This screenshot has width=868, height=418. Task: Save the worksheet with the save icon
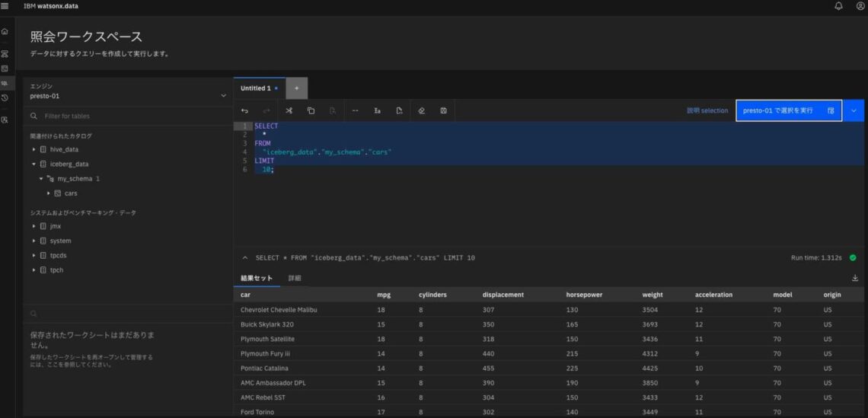443,110
